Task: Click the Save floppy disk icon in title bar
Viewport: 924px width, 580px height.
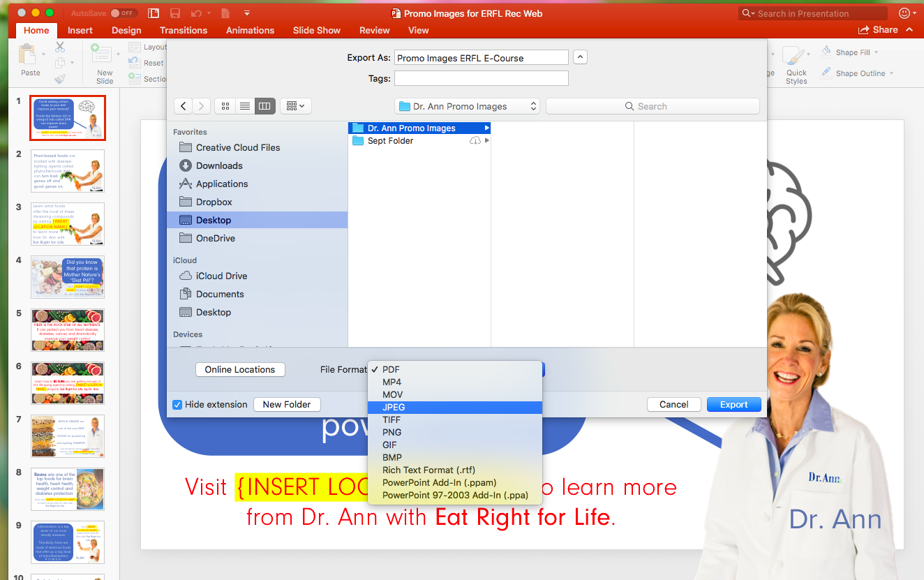Action: click(x=175, y=13)
